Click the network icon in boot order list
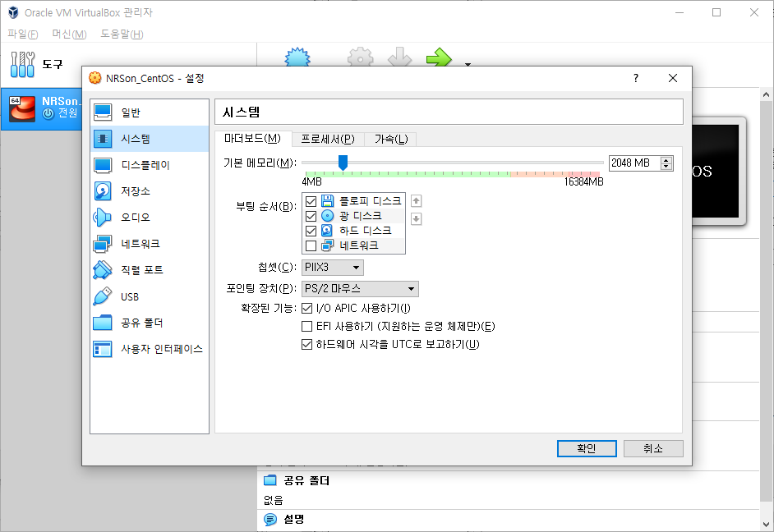 (327, 245)
